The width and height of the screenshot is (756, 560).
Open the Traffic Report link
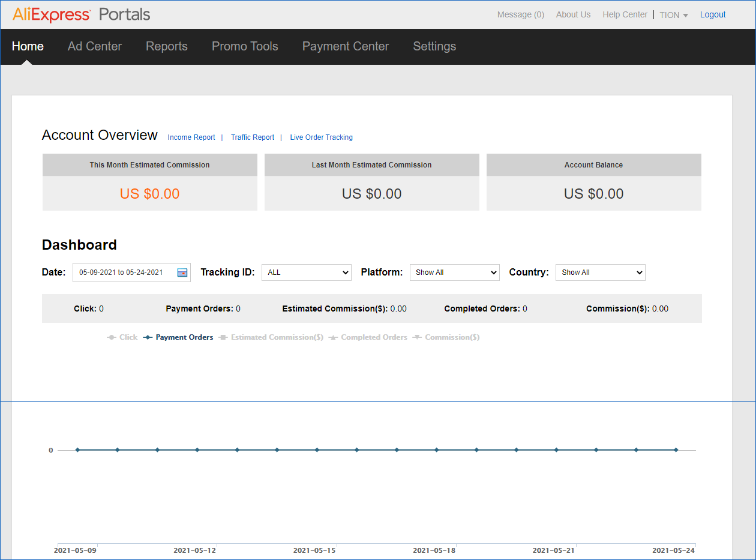[x=253, y=137]
